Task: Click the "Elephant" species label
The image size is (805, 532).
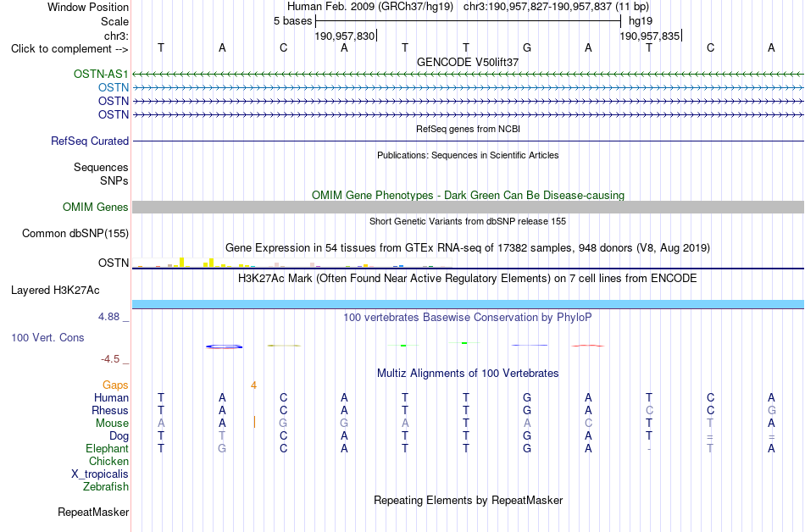Action: click(107, 449)
